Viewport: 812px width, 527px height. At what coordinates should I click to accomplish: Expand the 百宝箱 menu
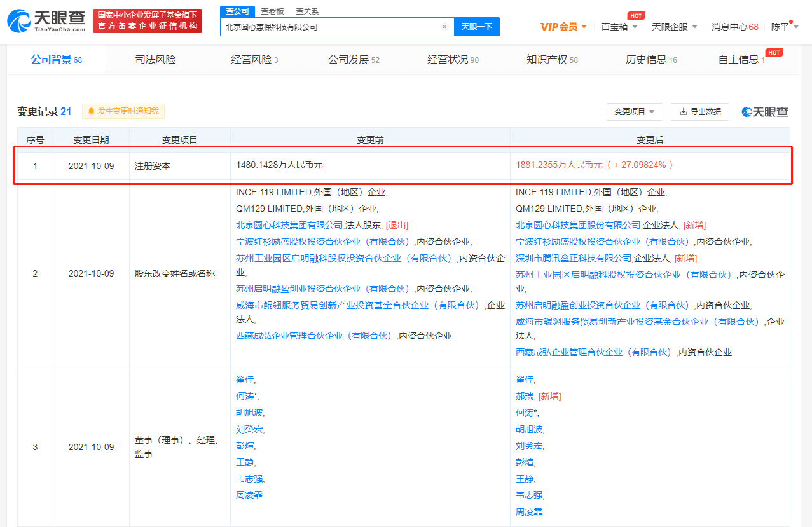(619, 27)
